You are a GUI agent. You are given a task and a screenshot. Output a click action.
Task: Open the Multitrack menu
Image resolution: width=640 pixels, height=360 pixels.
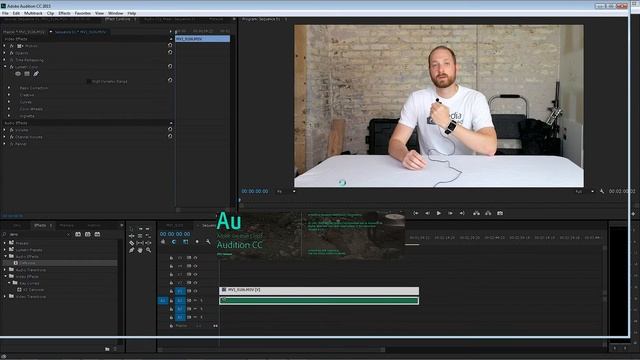(x=33, y=13)
